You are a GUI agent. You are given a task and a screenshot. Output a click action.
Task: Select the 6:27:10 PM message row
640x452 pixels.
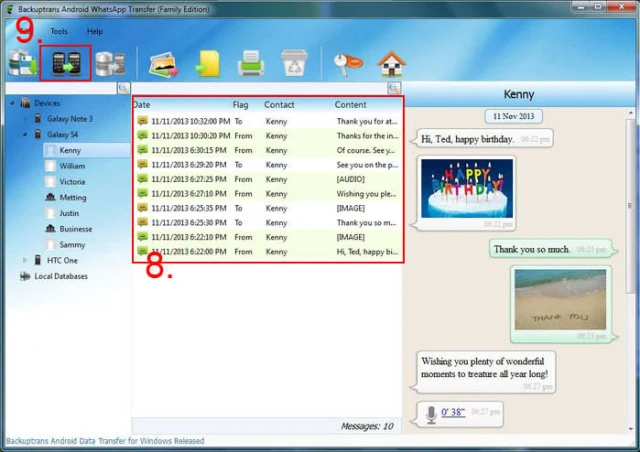click(268, 194)
